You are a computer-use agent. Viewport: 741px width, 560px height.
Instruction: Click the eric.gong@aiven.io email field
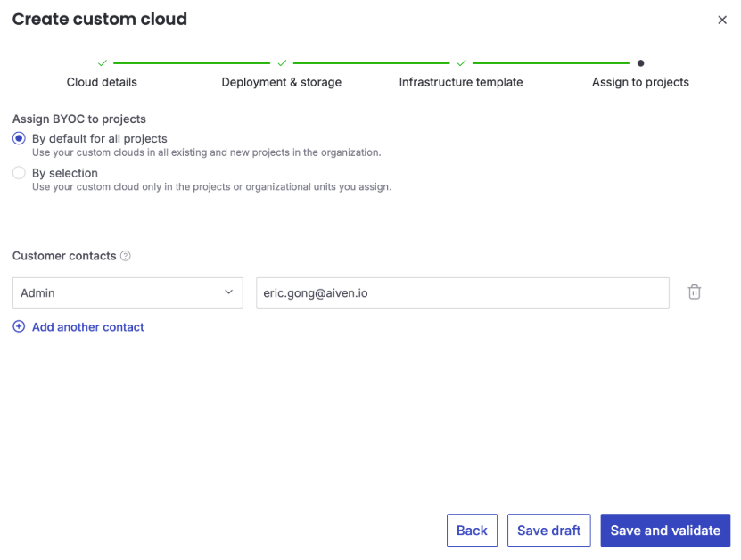click(x=463, y=292)
